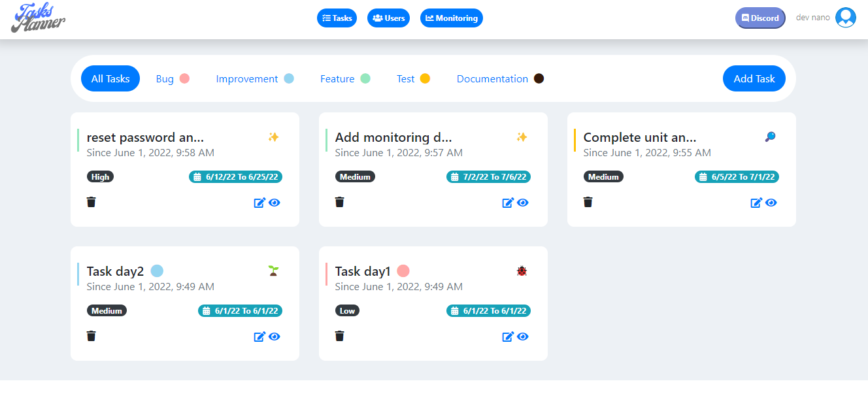Open the dev nano profile avatar
The height and width of the screenshot is (396, 868).
point(845,18)
